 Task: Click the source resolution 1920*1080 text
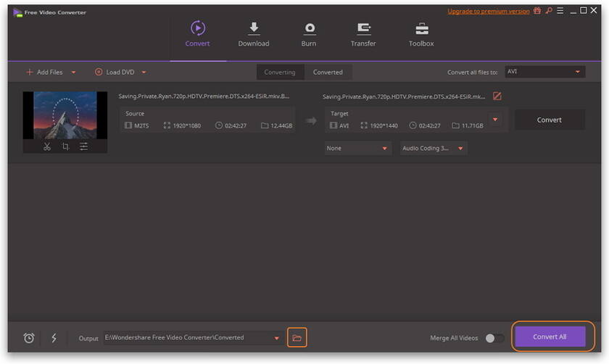tap(187, 125)
